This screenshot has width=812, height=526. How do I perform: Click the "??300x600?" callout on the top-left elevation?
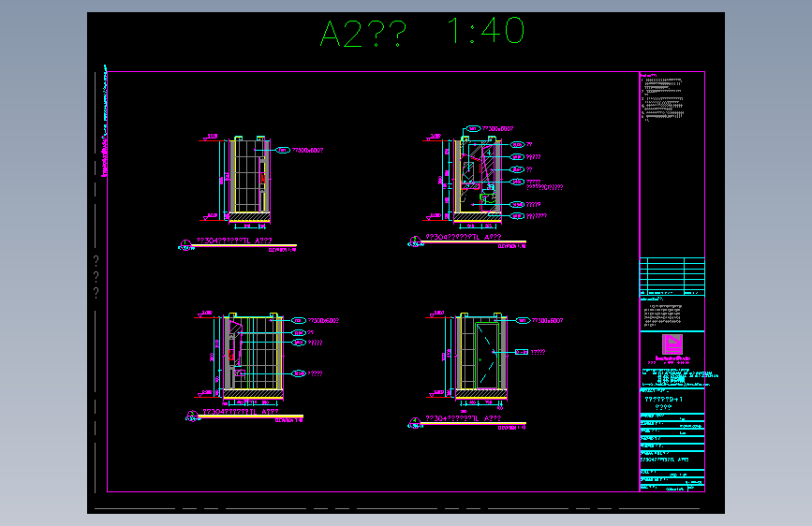click(x=307, y=150)
